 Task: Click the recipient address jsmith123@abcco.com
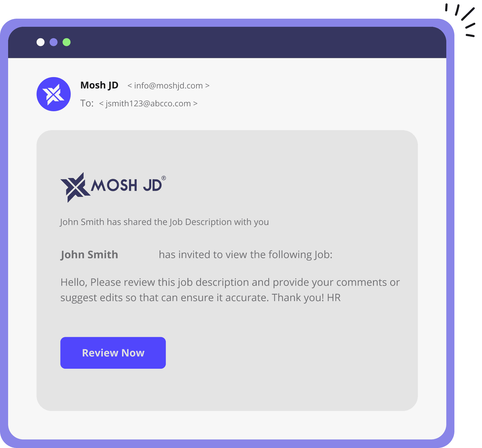[148, 104]
